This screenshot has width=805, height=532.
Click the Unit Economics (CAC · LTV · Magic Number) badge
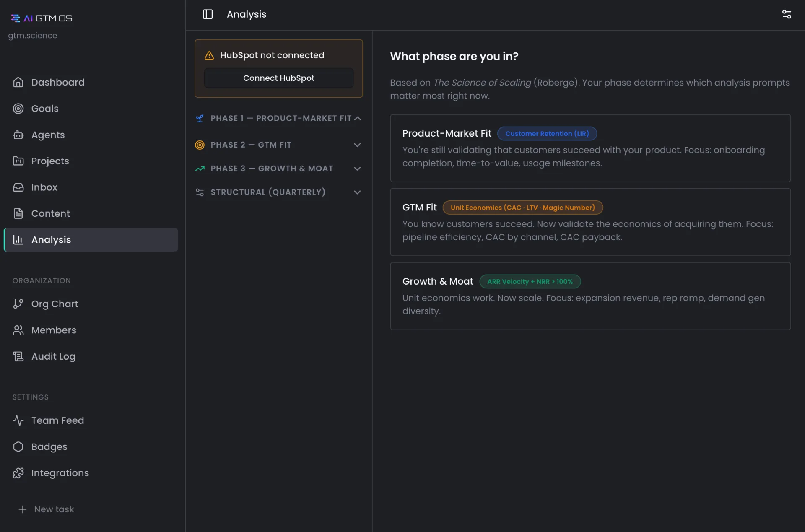click(522, 208)
